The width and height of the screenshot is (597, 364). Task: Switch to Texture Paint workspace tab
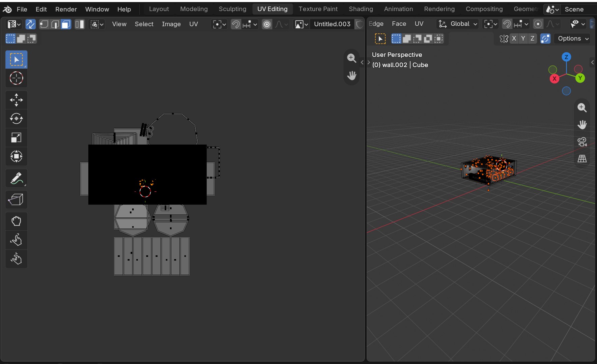click(x=318, y=9)
